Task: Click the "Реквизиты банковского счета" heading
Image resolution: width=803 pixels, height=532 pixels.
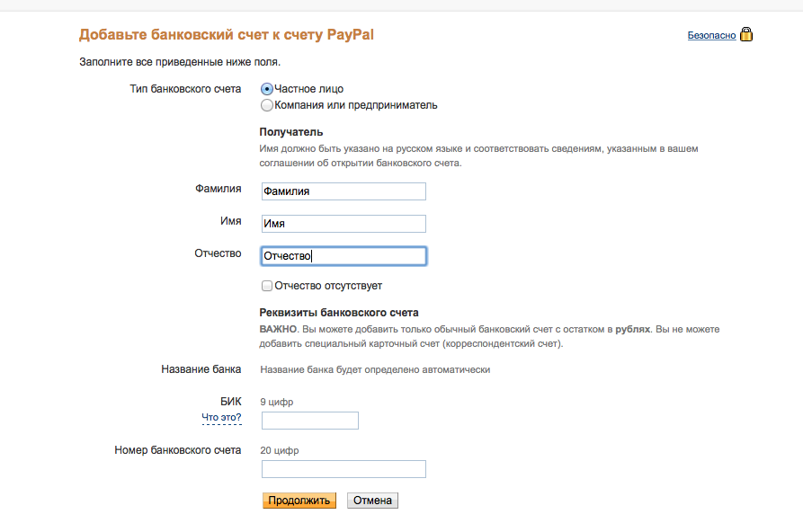Action: pyautogui.click(x=339, y=313)
